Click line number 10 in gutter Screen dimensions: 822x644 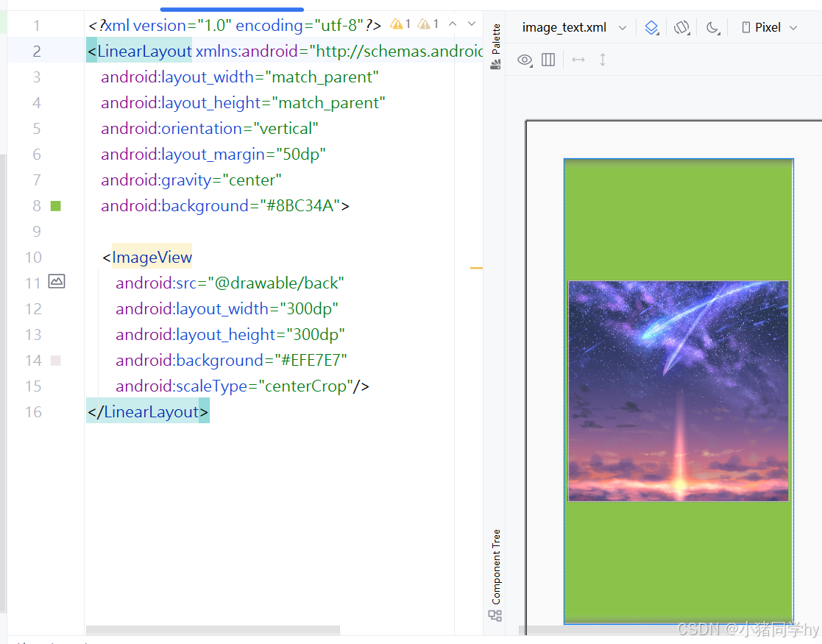click(x=34, y=258)
